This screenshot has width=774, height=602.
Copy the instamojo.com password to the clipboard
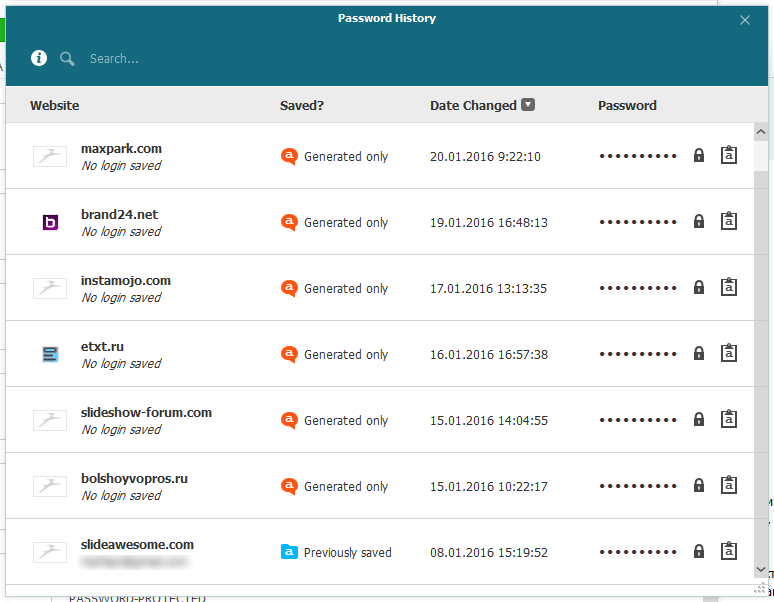(x=729, y=287)
